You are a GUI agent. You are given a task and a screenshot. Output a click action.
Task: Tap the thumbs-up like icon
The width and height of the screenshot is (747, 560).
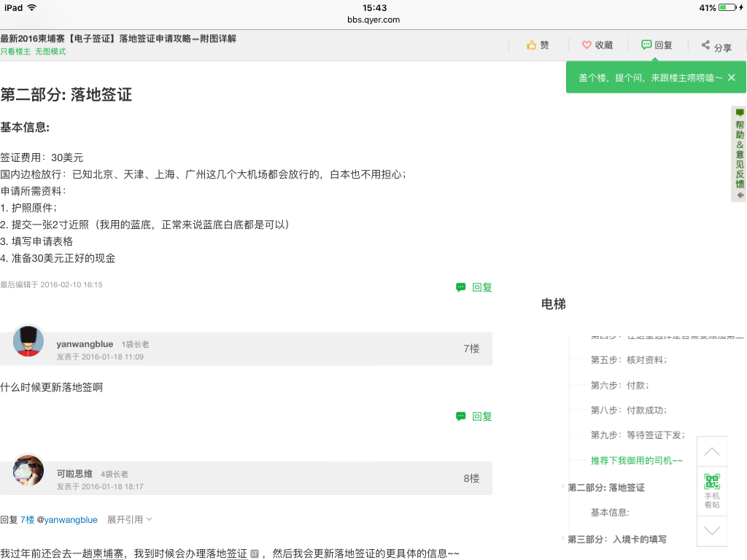[532, 45]
